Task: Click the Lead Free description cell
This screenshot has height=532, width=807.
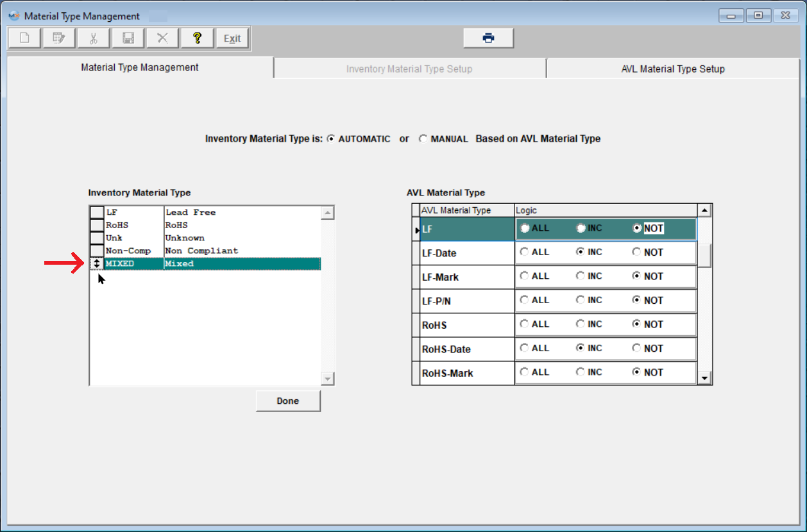Action: coord(242,212)
